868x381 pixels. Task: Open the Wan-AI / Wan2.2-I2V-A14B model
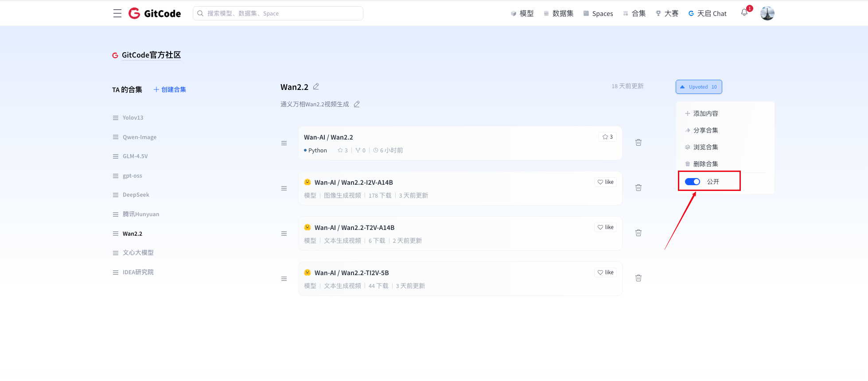[x=354, y=183]
